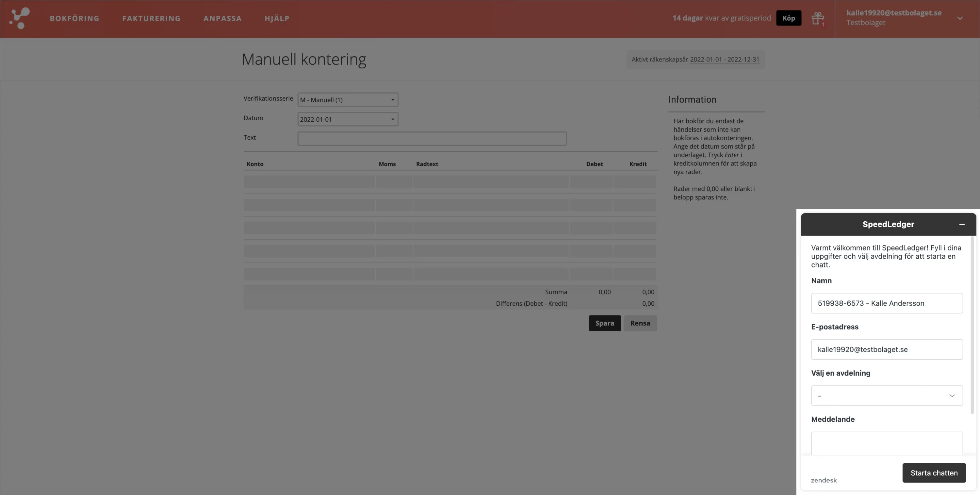Expand the account menu chevron
Viewport: 980px width, 495px height.
click(x=960, y=18)
